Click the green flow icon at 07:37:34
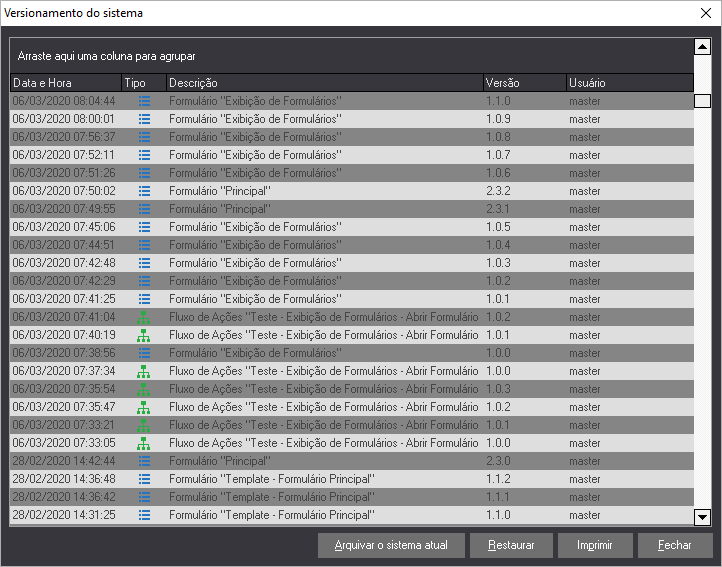The image size is (722, 567). coord(144,371)
